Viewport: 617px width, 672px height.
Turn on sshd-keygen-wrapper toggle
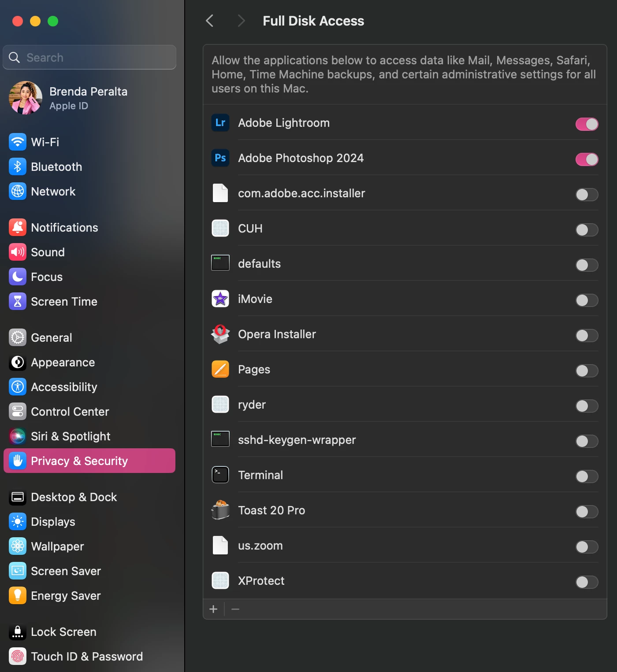pyautogui.click(x=587, y=441)
